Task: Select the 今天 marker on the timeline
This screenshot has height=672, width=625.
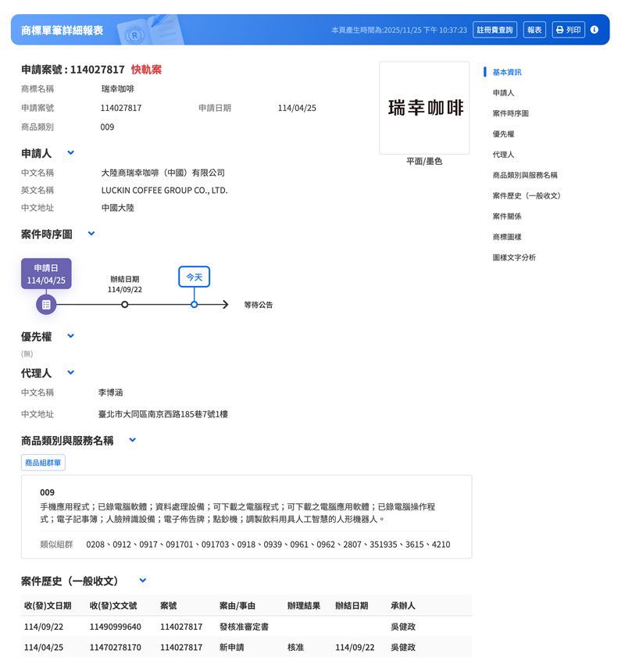Action: point(194,277)
